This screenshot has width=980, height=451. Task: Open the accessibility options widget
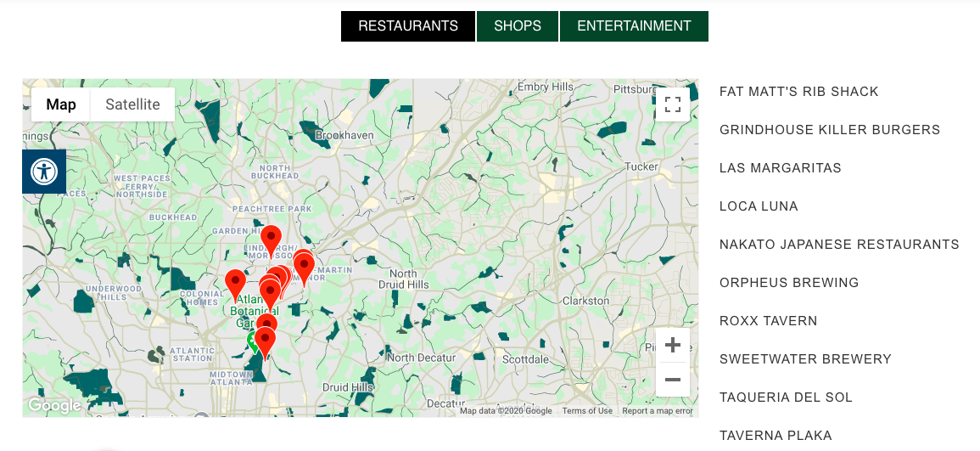[x=44, y=172]
